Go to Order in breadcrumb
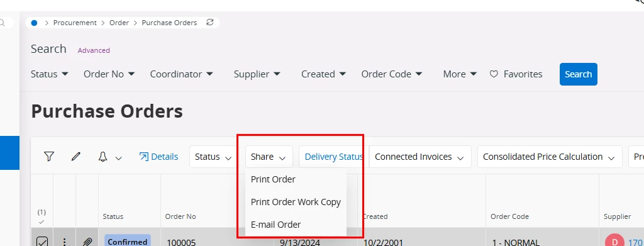Image resolution: width=644 pixels, height=246 pixels. pyautogui.click(x=119, y=23)
